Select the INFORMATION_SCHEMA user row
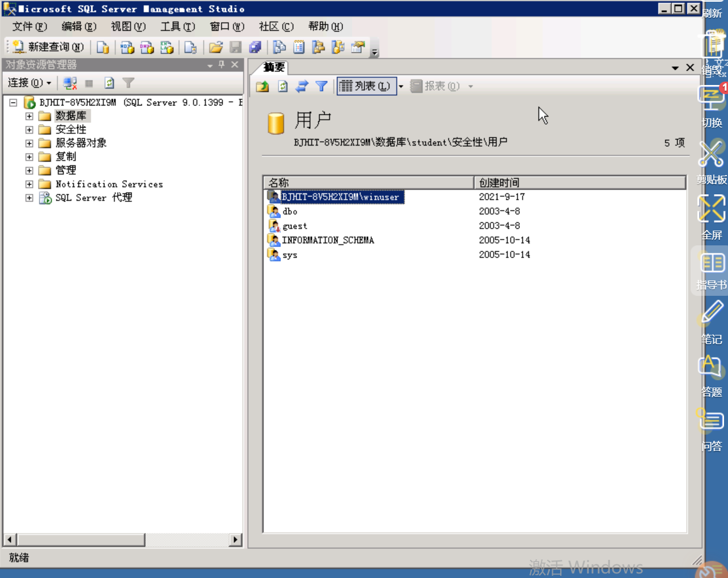Screen dimensions: 728x578 coord(321,240)
